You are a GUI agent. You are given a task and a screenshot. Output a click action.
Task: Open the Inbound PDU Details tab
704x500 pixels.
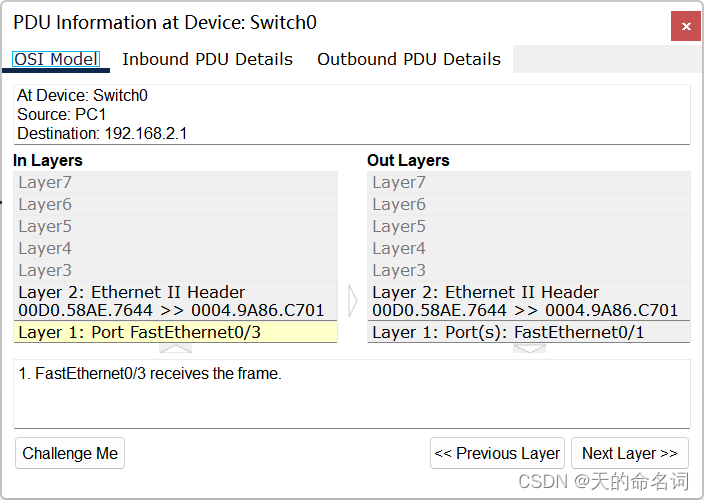point(207,59)
